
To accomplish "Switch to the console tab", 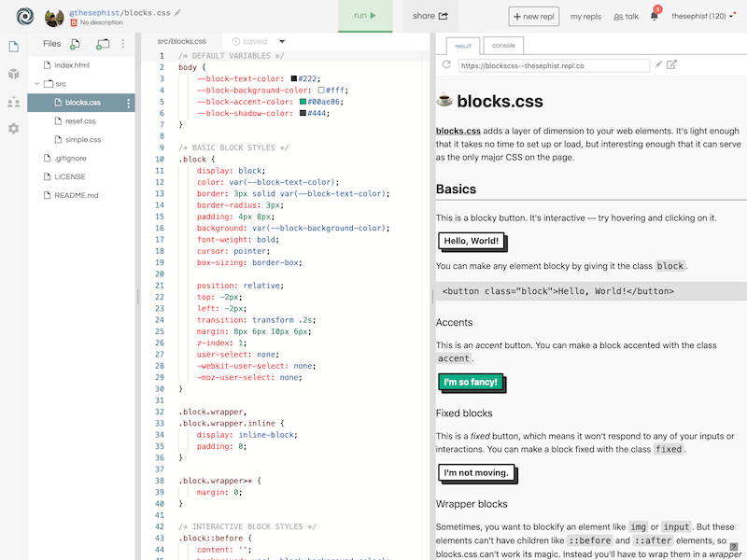I will [503, 45].
